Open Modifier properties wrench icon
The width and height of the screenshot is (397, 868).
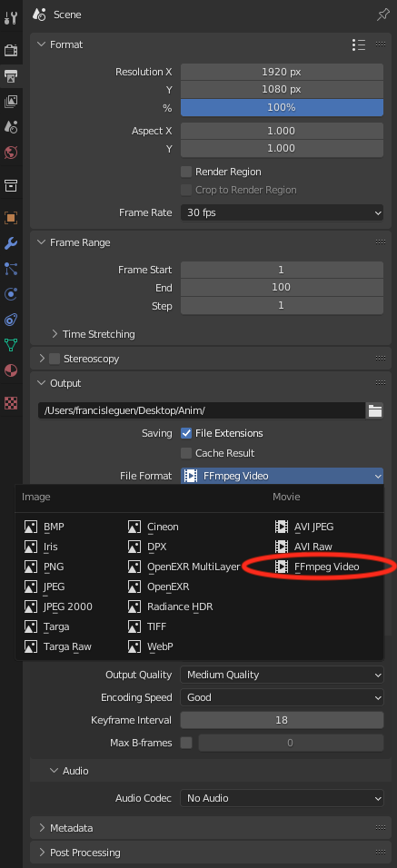click(11, 243)
